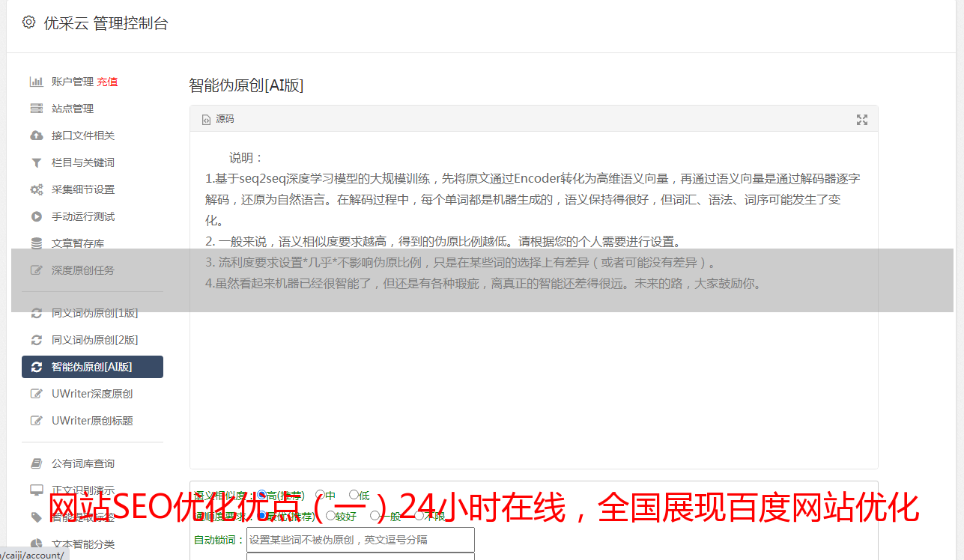Click the red 充值 recharge link
The image size is (964, 560).
107,82
